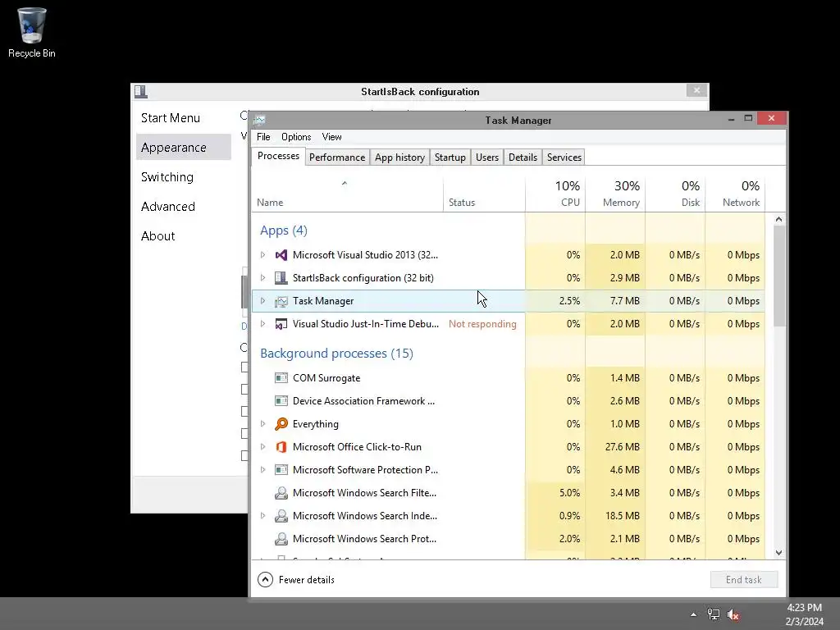Click the StartIsBack configuration title bar icon
The height and width of the screenshot is (630, 840).
[x=141, y=92]
